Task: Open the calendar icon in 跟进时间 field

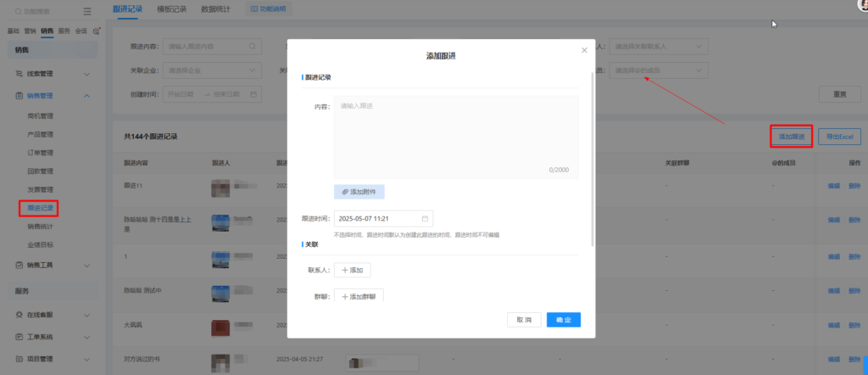Action: (x=426, y=218)
